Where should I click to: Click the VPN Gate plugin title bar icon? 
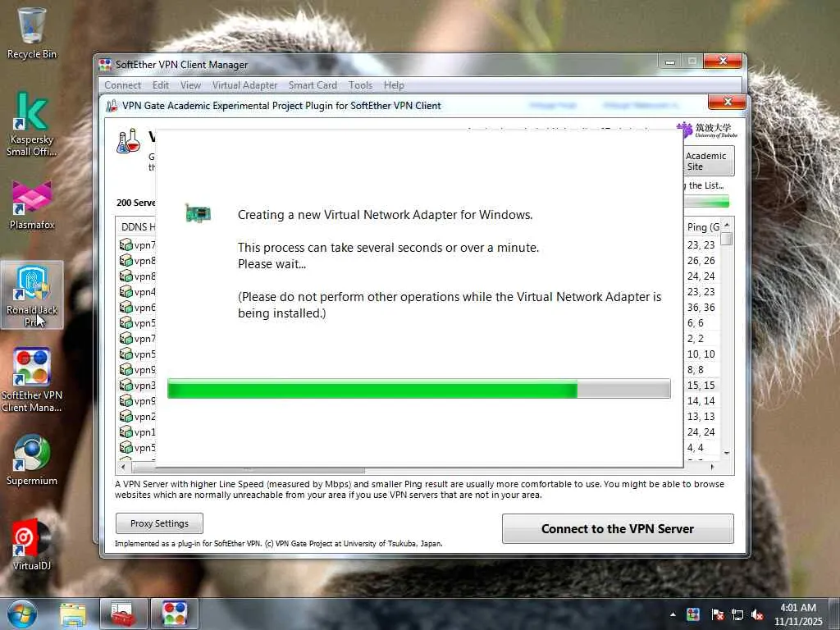[x=112, y=106]
